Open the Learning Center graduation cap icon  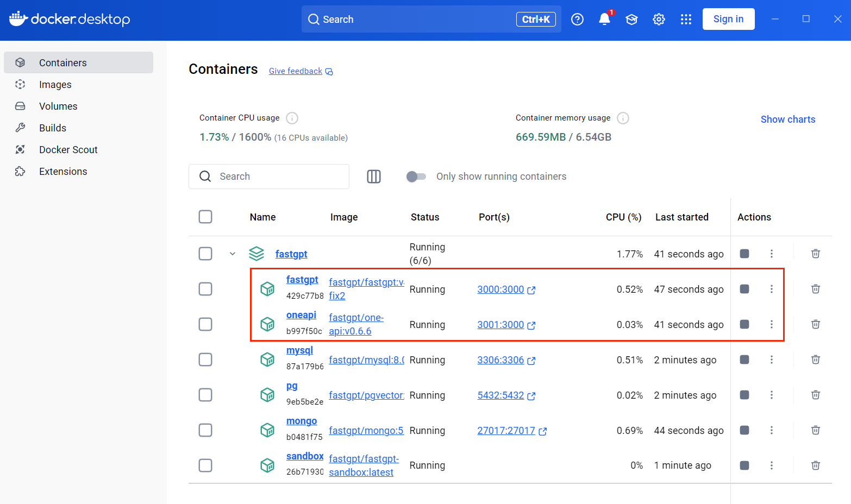(631, 20)
